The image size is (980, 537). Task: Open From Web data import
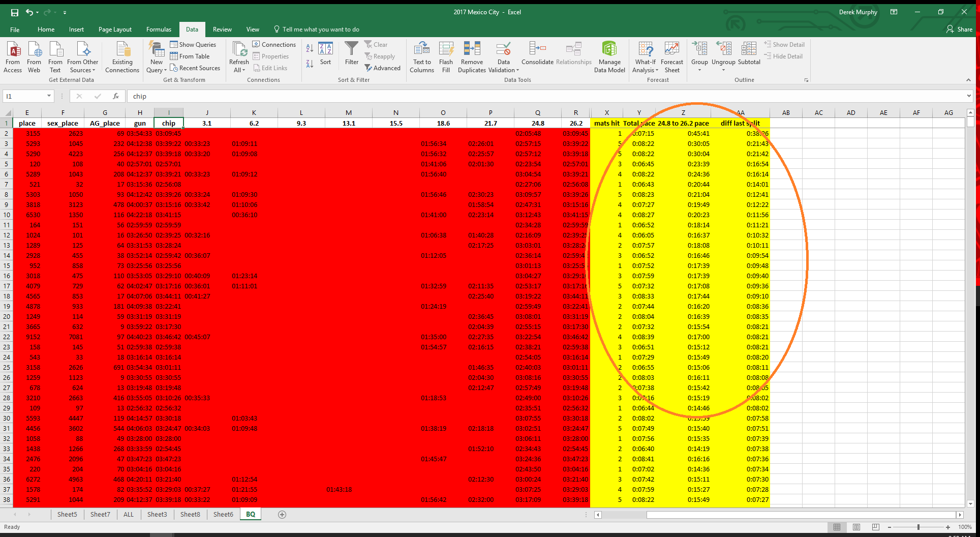click(34, 57)
